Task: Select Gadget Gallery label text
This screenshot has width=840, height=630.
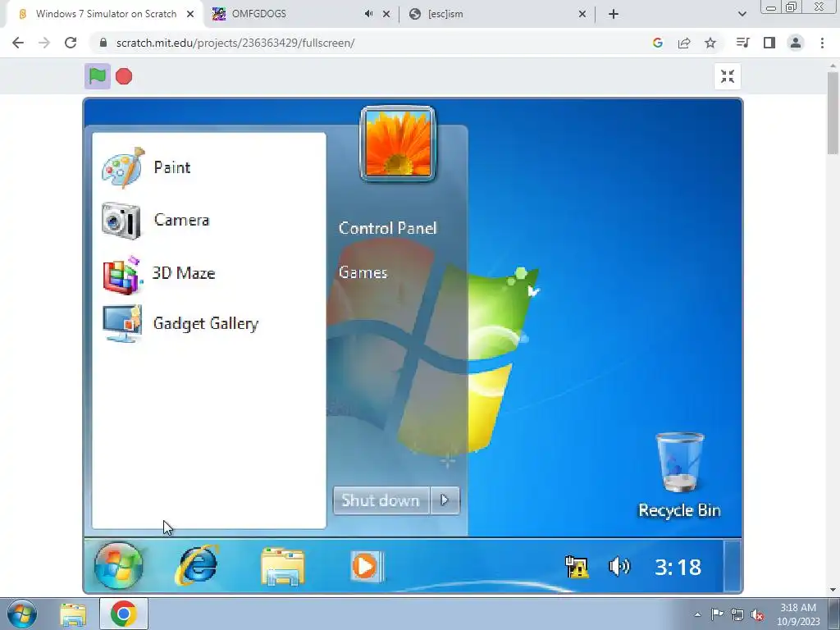Action: pos(206,323)
